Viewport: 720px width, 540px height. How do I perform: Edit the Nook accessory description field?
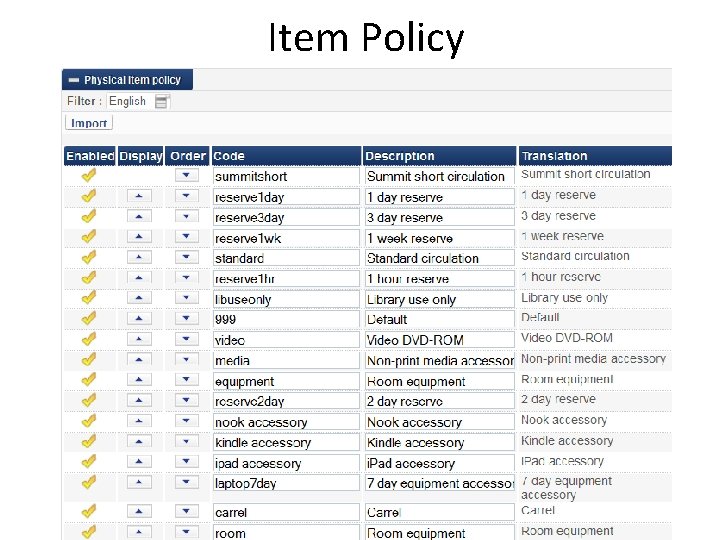440,422
